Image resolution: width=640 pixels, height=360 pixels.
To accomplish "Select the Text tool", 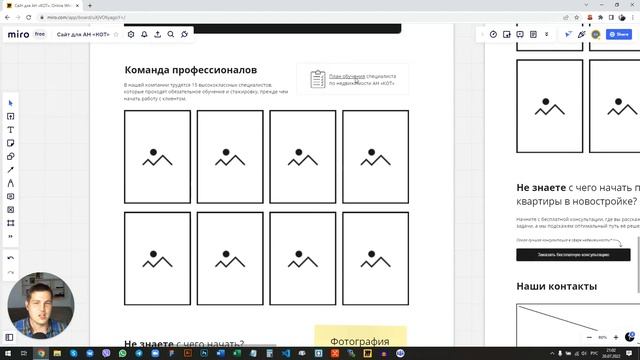I will click(11, 130).
